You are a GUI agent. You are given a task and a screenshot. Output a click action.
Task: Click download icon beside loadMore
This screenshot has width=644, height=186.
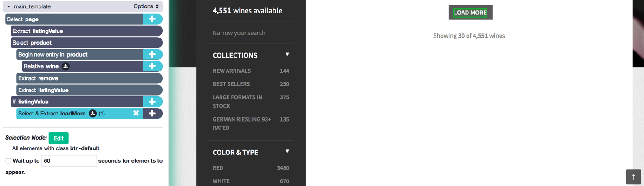pos(92,114)
